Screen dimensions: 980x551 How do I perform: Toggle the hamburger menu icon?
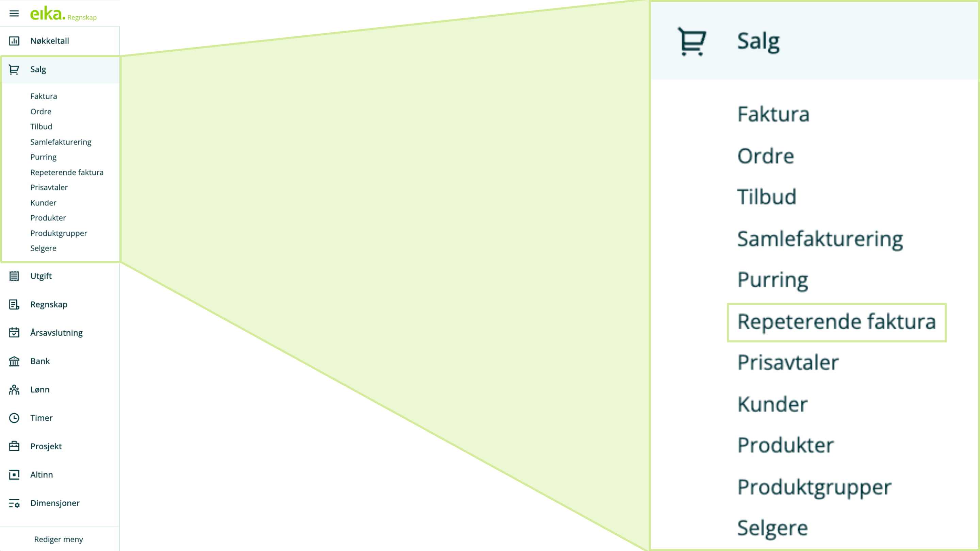coord(14,14)
